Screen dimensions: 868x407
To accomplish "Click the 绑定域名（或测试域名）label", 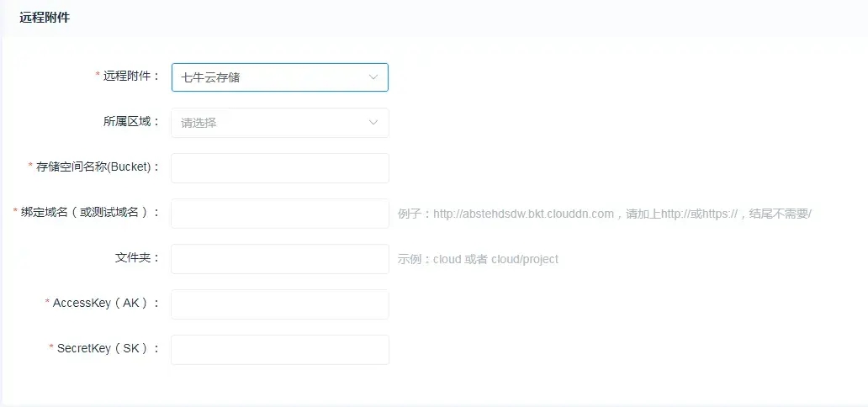I will pos(90,212).
